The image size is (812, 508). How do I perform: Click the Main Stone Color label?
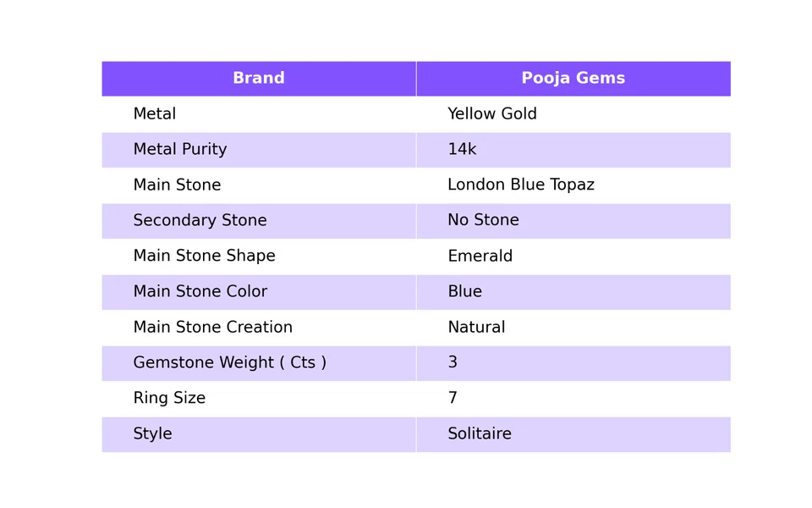[200, 292]
